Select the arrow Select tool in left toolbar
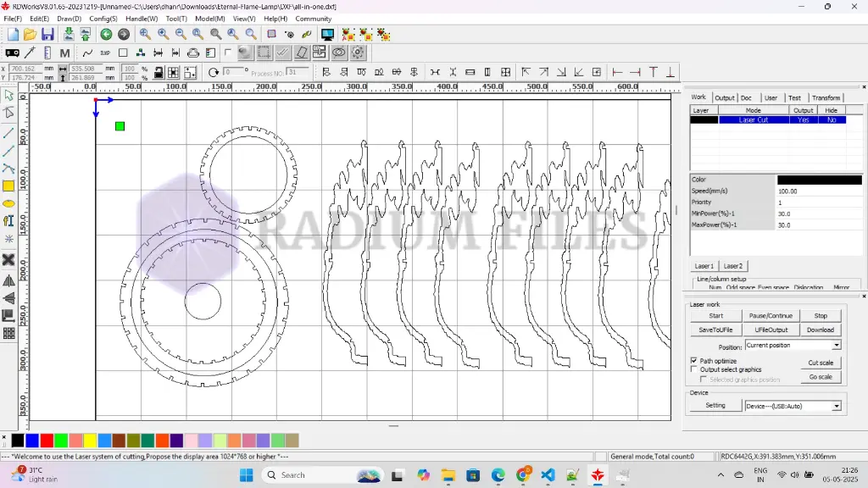Screen dimensions: 868x488 click(8, 96)
